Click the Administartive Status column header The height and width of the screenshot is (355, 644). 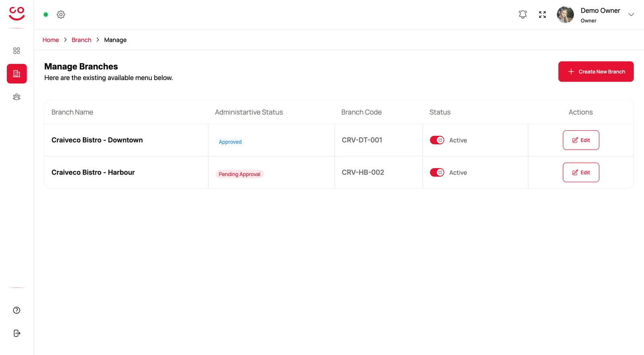[x=249, y=112]
